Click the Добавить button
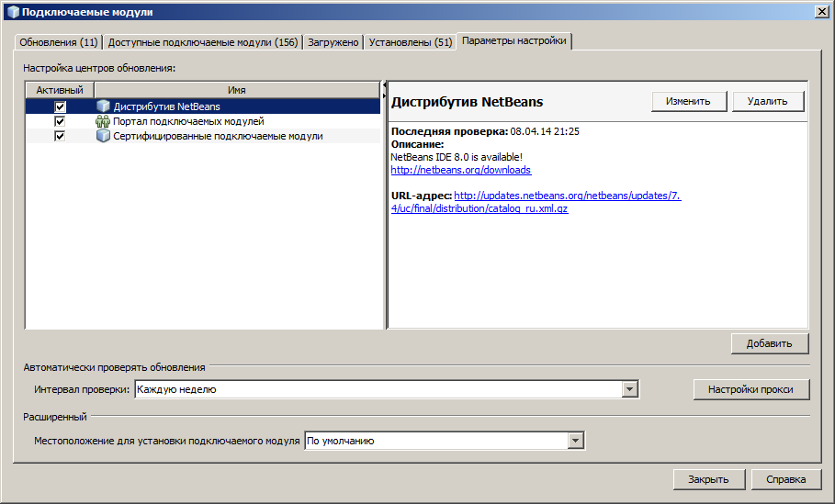The image size is (835, 504). pyautogui.click(x=770, y=344)
